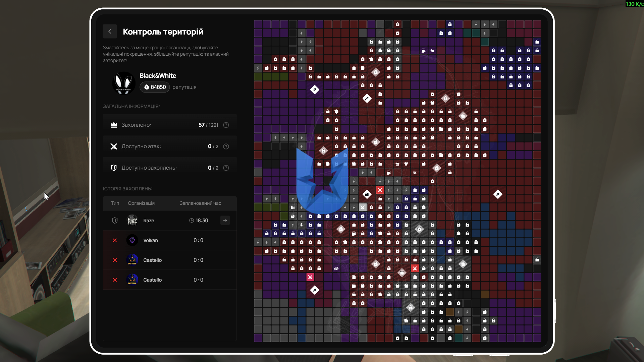Click the crown icon next to Захоплено
644x362 pixels.
[114, 125]
